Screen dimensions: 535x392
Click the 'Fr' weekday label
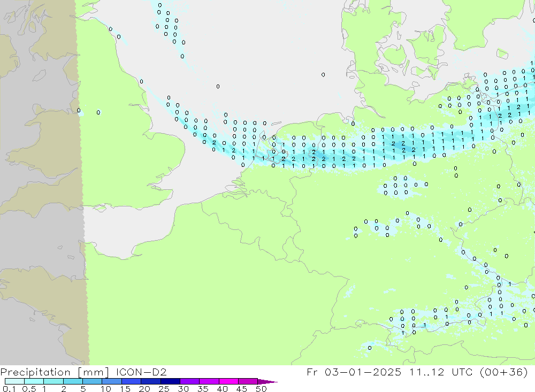(312, 372)
